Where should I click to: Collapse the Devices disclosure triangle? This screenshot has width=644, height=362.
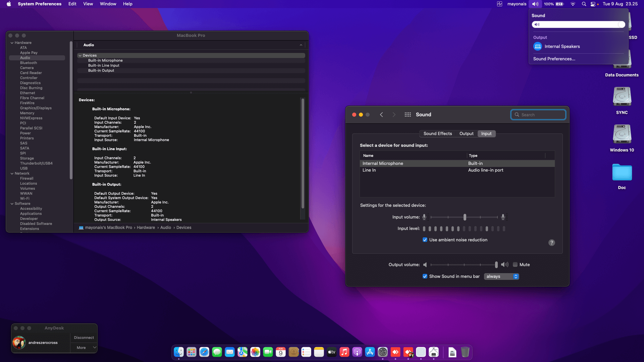pyautogui.click(x=80, y=56)
